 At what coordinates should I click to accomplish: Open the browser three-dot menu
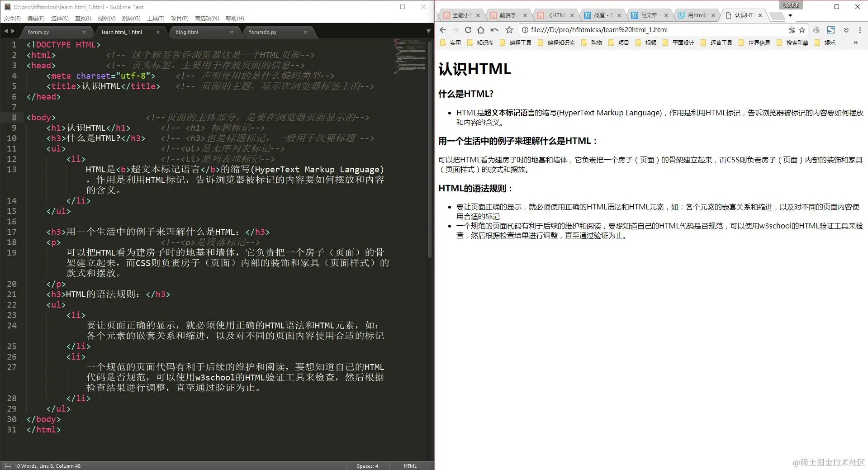pos(860,30)
